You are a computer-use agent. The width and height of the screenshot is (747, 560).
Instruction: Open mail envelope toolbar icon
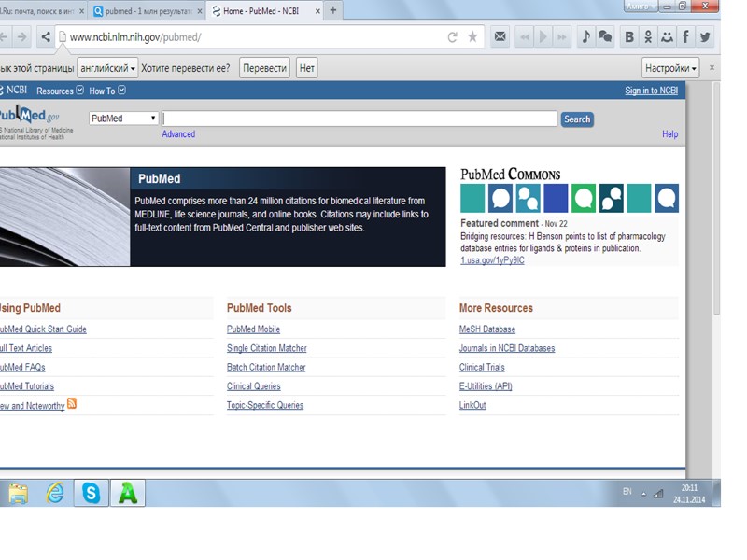[500, 36]
